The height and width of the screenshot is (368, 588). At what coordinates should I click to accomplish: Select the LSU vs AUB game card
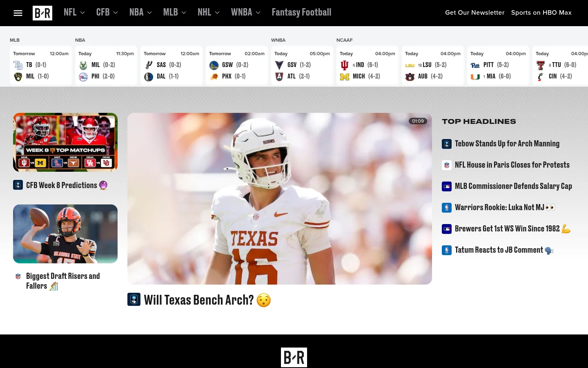pyautogui.click(x=433, y=65)
